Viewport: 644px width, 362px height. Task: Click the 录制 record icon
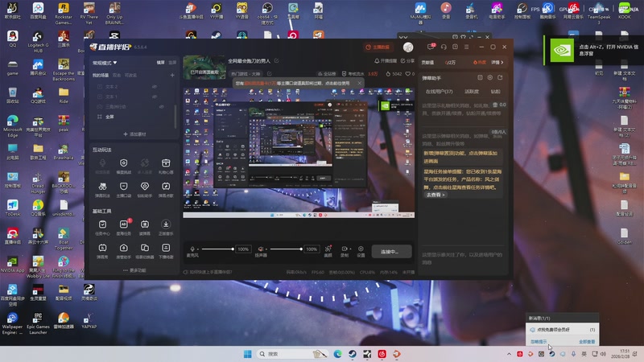tap(344, 249)
